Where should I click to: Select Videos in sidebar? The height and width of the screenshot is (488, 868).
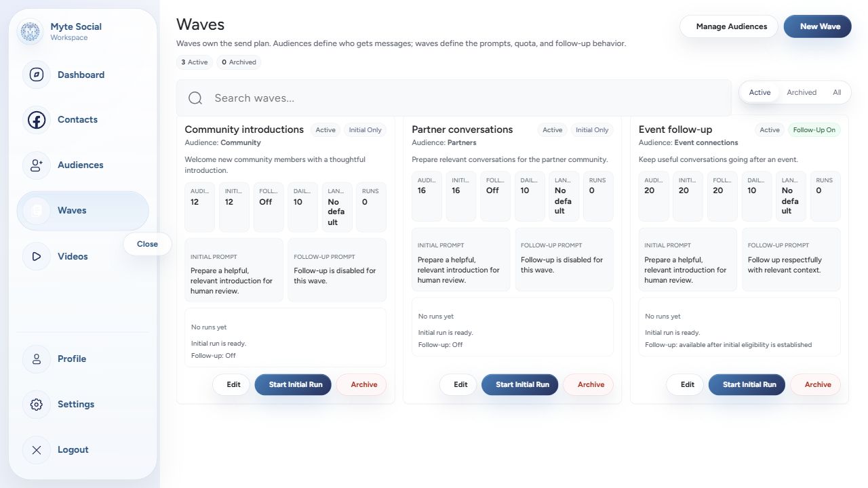83,256
